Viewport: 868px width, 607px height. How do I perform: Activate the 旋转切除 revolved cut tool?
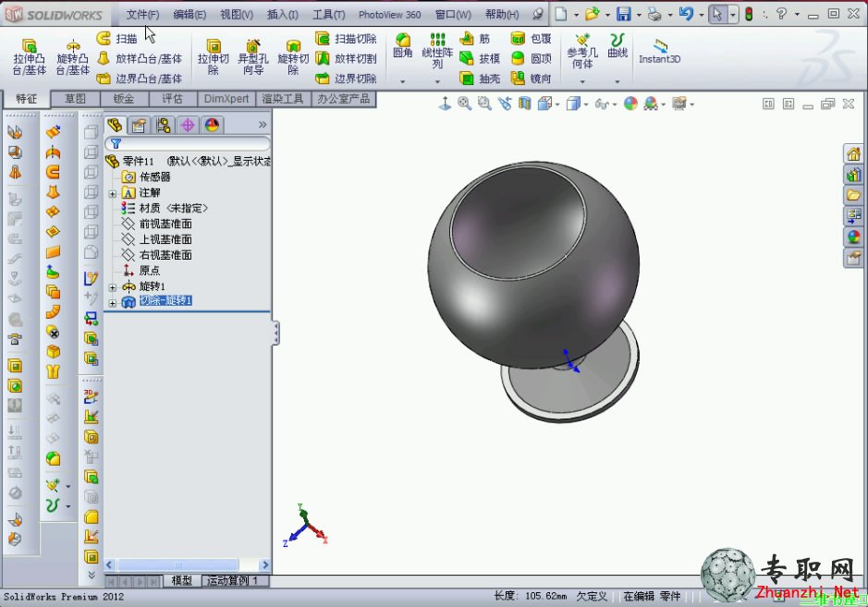(293, 57)
